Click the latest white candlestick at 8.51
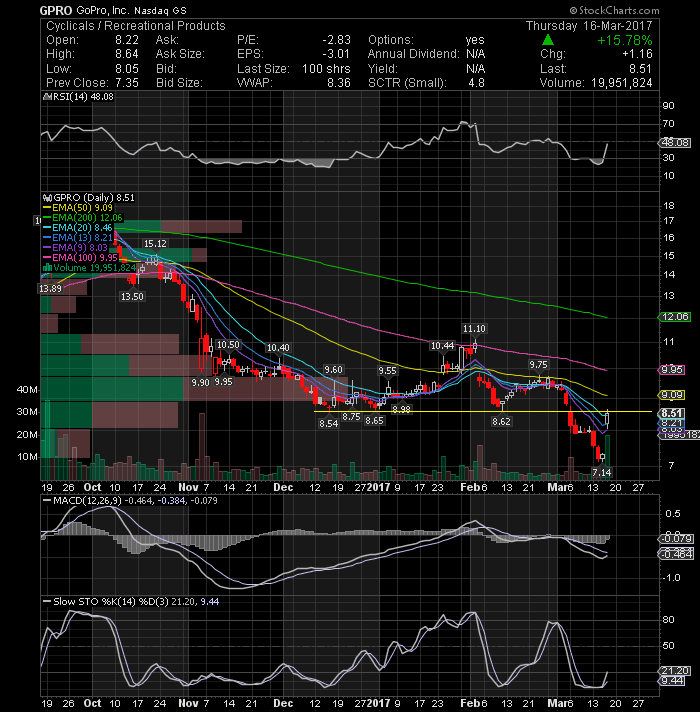 point(607,418)
